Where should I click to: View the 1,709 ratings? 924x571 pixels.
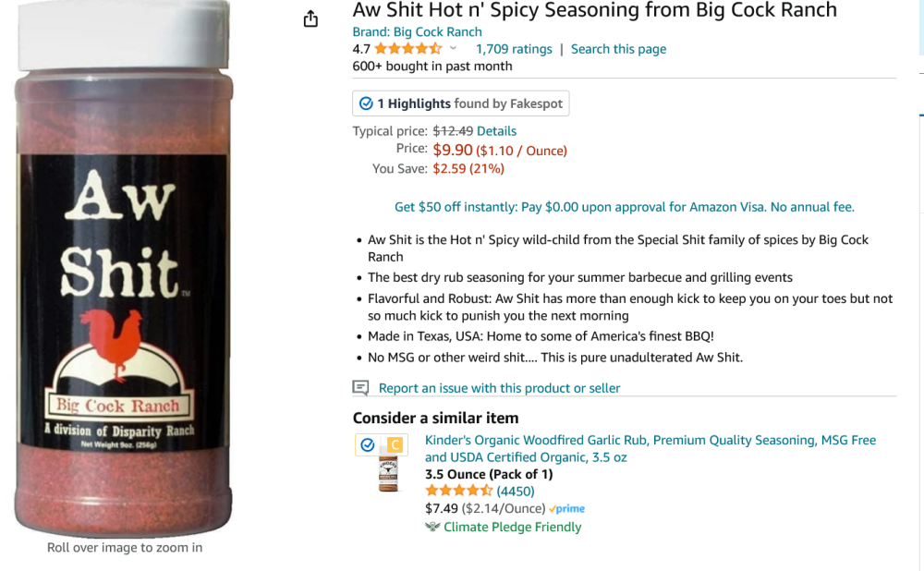coord(513,49)
